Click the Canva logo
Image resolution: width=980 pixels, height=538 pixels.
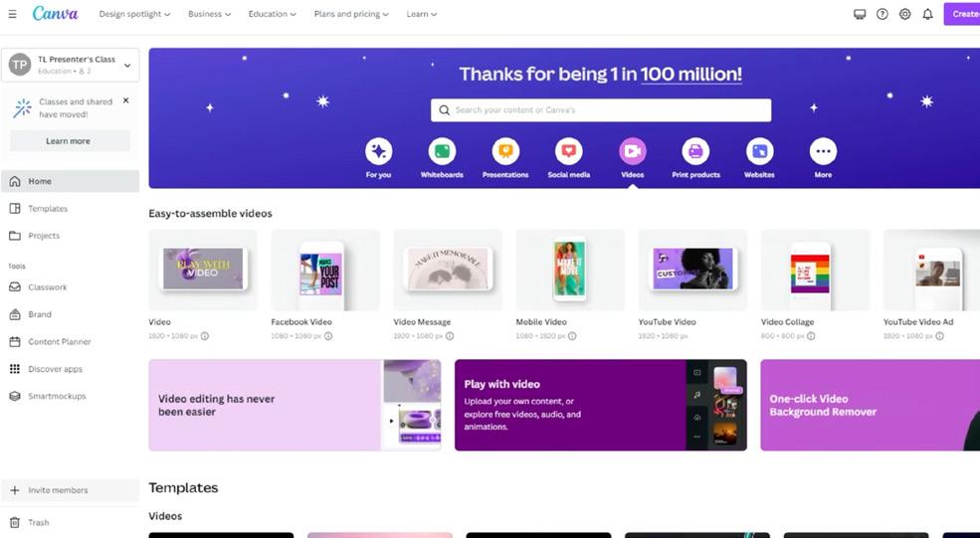(55, 14)
